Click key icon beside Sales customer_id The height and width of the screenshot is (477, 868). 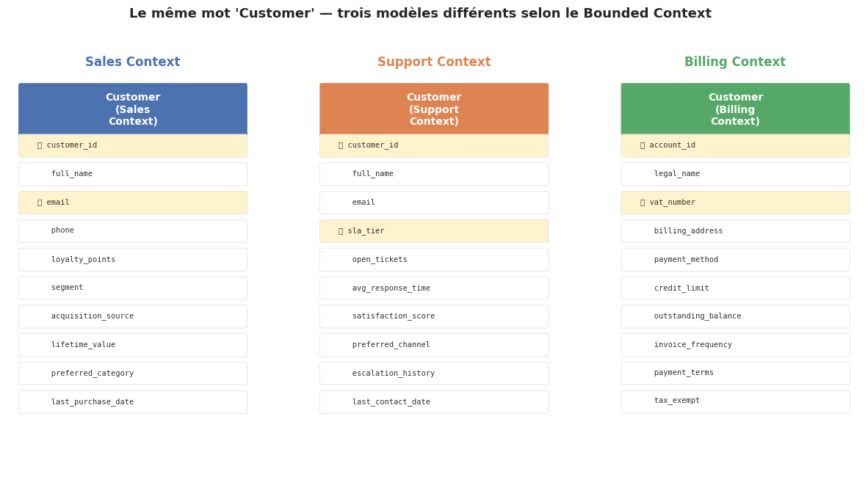coord(40,145)
